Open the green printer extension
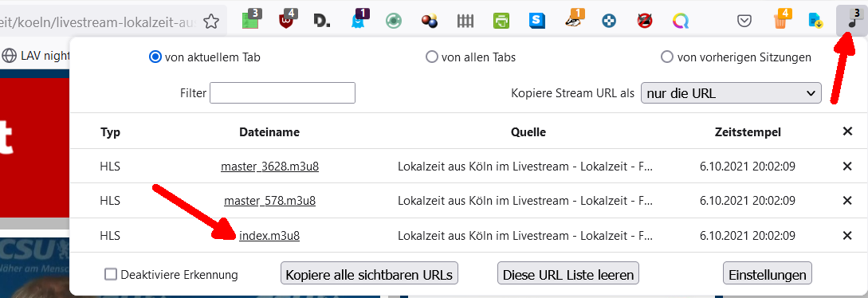This screenshot has width=868, height=298. click(501, 21)
